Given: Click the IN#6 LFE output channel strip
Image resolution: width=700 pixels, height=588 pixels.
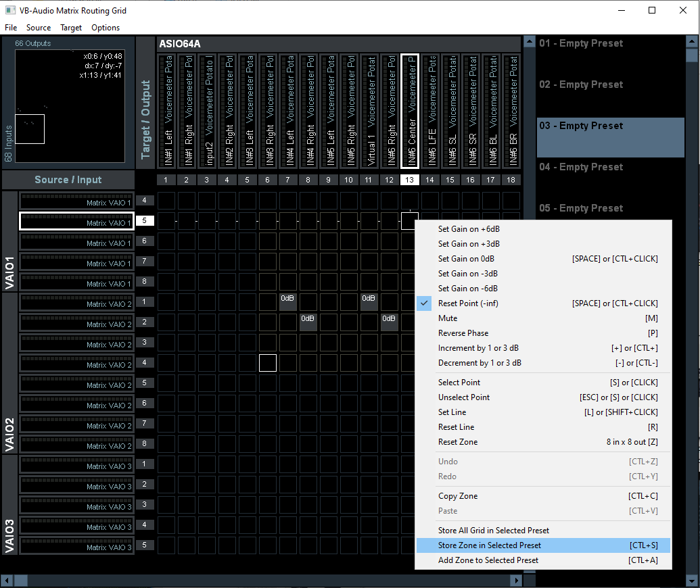Looking at the screenshot, I should click(x=430, y=111).
